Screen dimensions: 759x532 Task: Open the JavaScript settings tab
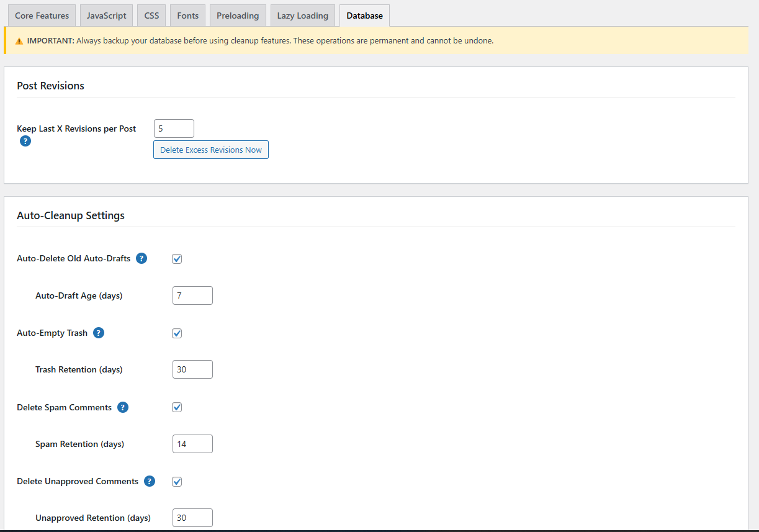[106, 15]
